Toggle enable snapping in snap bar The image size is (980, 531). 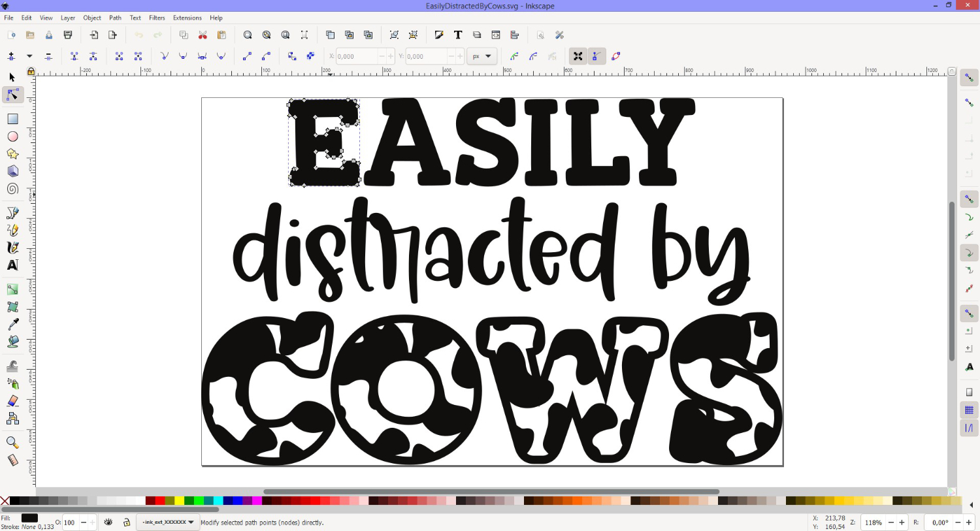[x=969, y=78]
